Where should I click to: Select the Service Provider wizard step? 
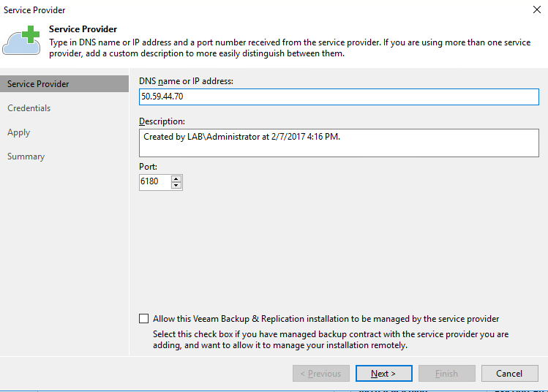[x=38, y=84]
